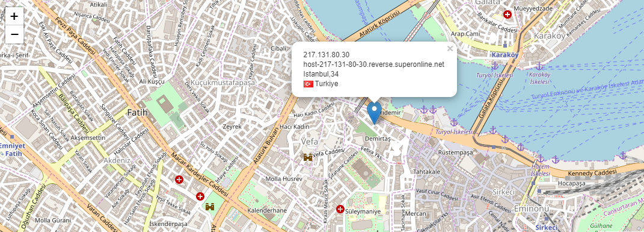Click the castle icon beside Vefa Caddesi
The width and height of the screenshot is (644, 232).
tap(308, 157)
